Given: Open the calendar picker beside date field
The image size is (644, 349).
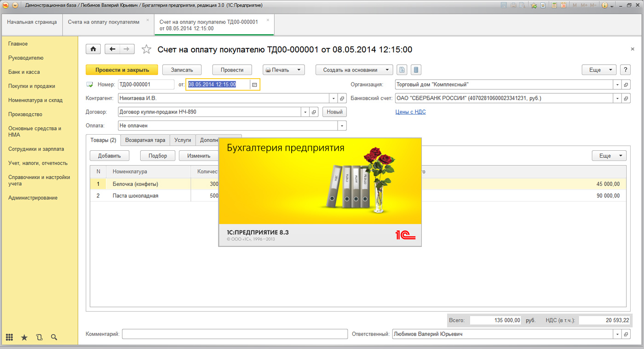Looking at the screenshot, I should coord(254,85).
